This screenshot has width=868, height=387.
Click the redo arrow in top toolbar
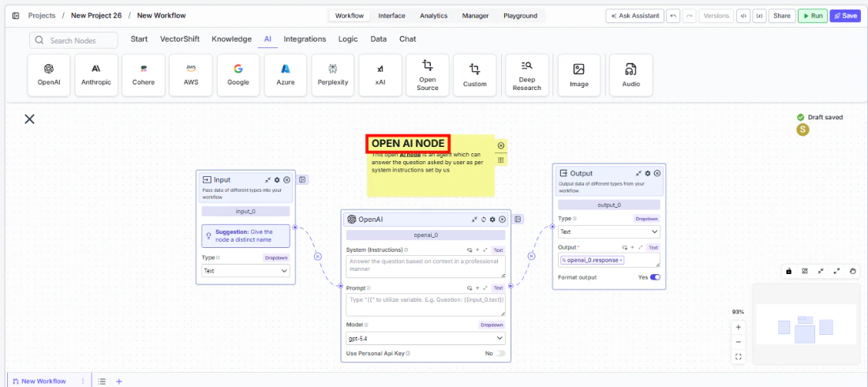coord(689,16)
